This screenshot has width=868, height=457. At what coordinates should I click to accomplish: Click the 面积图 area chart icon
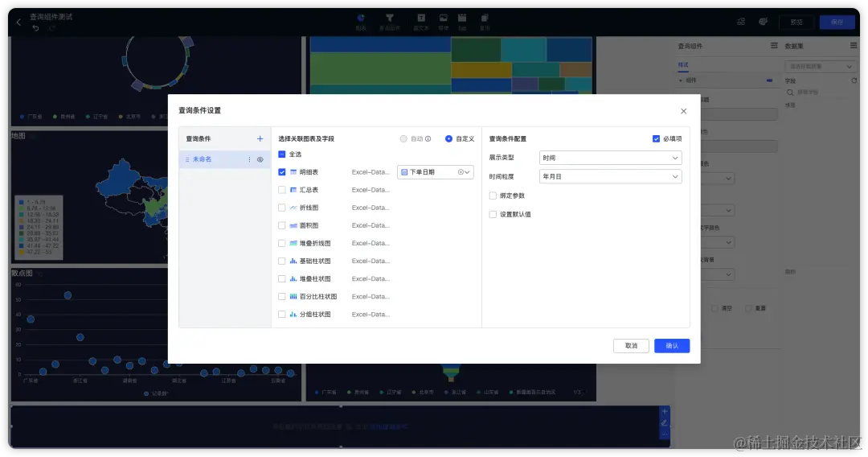tap(293, 225)
